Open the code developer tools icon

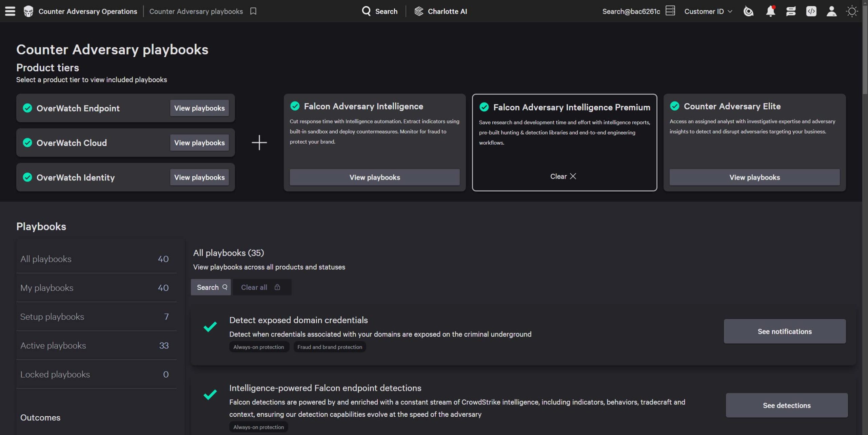[x=811, y=11]
